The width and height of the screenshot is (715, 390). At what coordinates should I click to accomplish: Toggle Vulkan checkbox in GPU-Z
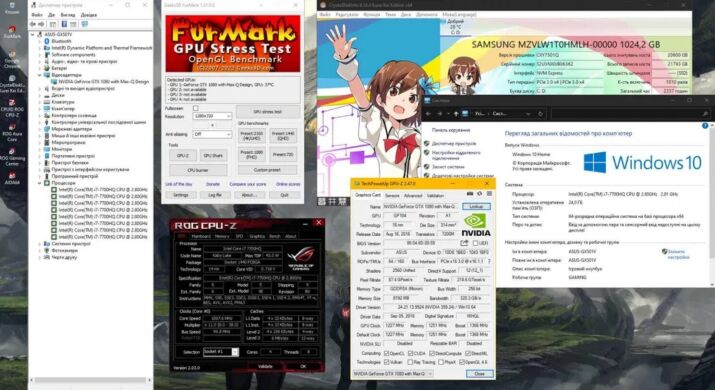point(387,362)
